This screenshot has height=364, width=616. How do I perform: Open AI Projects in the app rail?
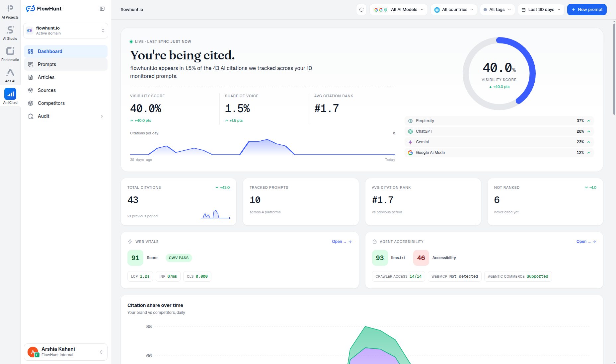click(10, 12)
